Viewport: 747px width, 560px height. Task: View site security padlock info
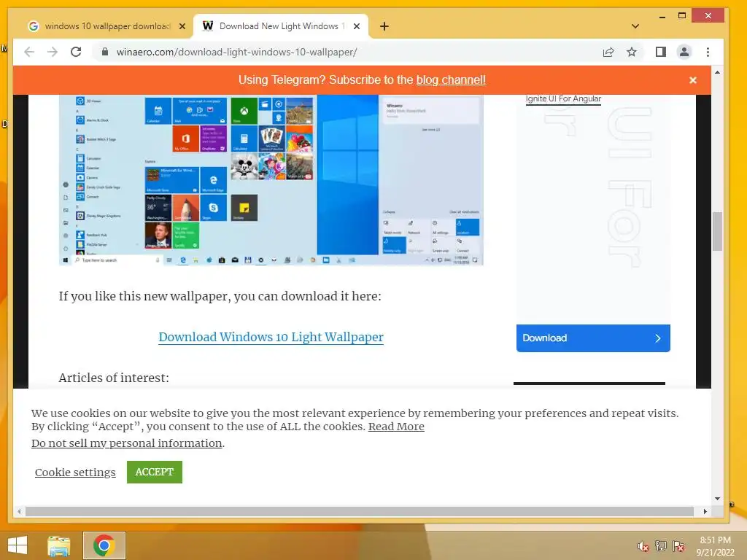[105, 52]
